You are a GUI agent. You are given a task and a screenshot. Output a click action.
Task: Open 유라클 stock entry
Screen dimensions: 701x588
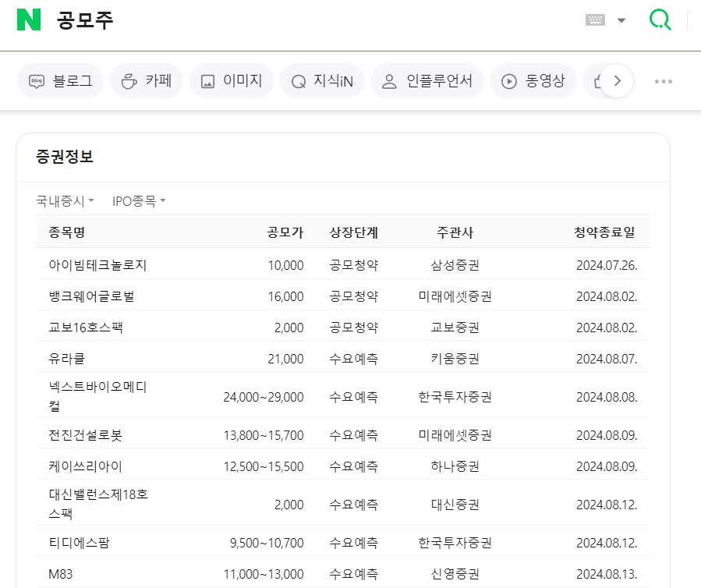(x=66, y=359)
